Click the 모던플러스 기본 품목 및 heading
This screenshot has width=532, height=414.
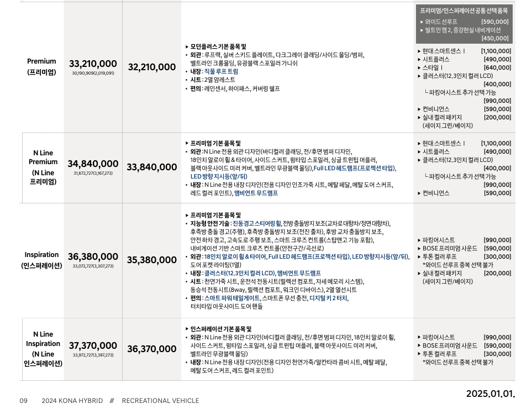[218, 46]
